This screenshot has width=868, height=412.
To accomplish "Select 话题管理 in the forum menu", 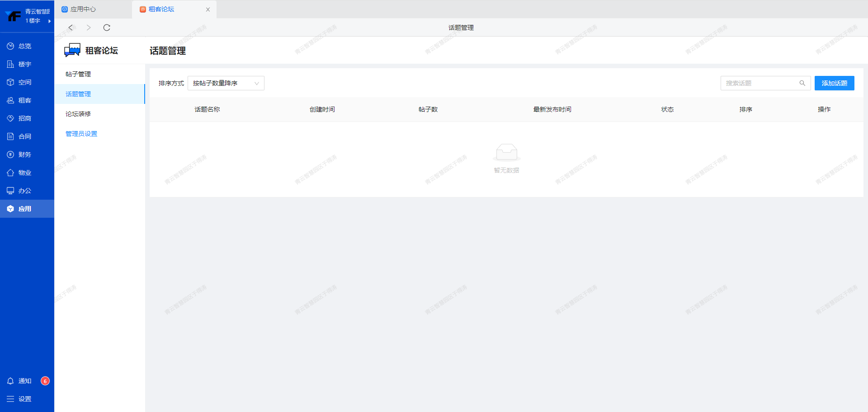I will (78, 94).
